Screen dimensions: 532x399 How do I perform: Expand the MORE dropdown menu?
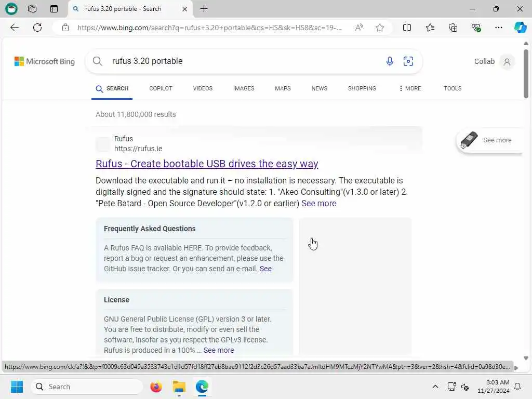[x=410, y=88]
